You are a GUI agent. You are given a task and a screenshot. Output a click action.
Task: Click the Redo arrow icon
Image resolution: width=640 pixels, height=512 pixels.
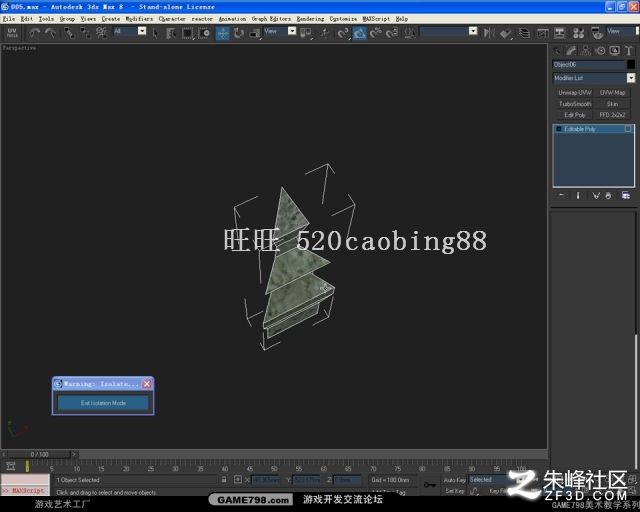pos(51,33)
